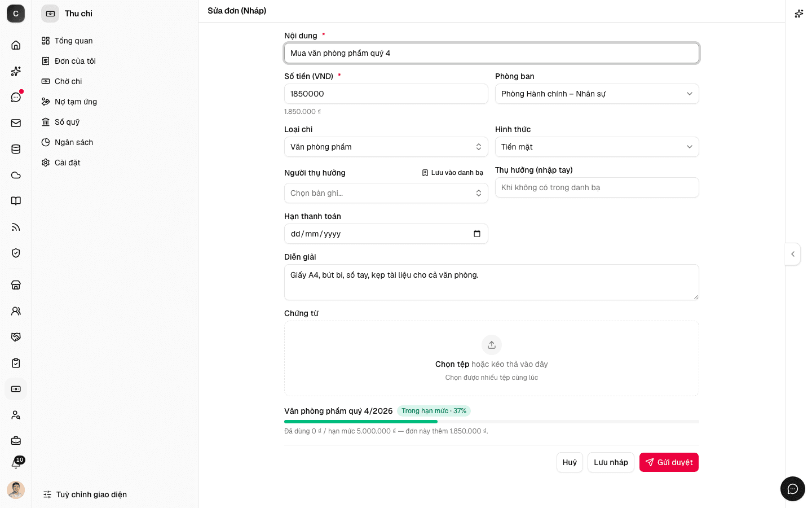Open the chat bubble with red dot

pos(16,97)
